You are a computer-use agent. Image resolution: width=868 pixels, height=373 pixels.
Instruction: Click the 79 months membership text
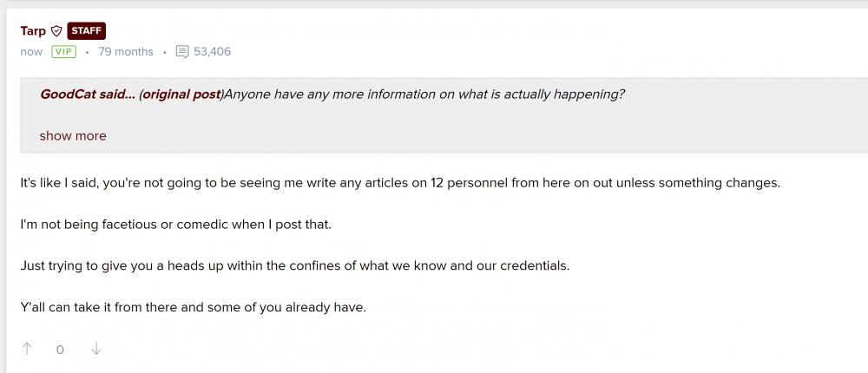[126, 52]
